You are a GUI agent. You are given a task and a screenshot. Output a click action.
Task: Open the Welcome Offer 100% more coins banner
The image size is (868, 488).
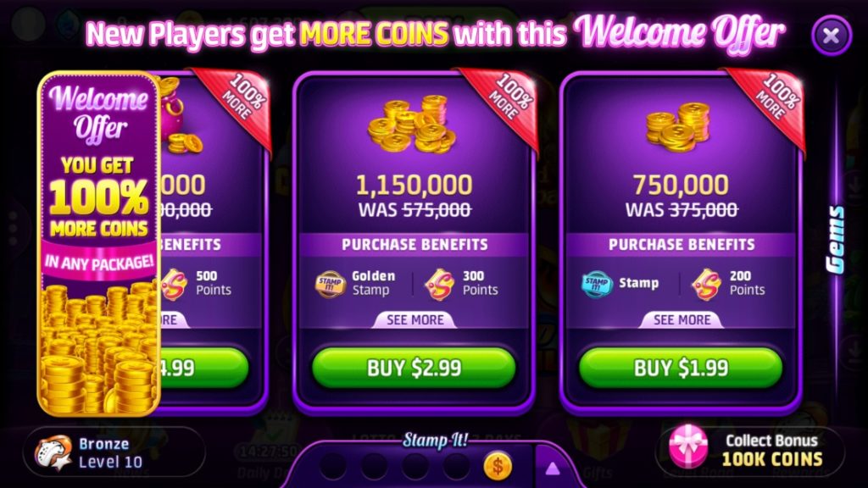click(x=98, y=243)
